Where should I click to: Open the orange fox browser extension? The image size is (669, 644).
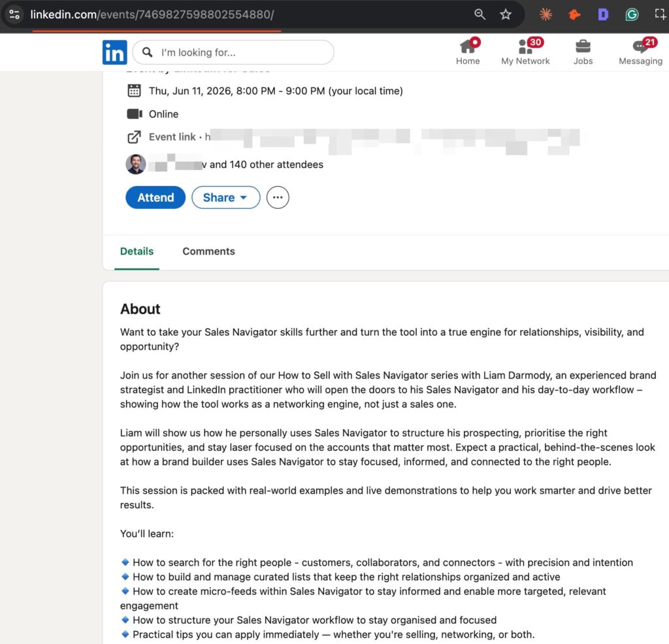[574, 14]
